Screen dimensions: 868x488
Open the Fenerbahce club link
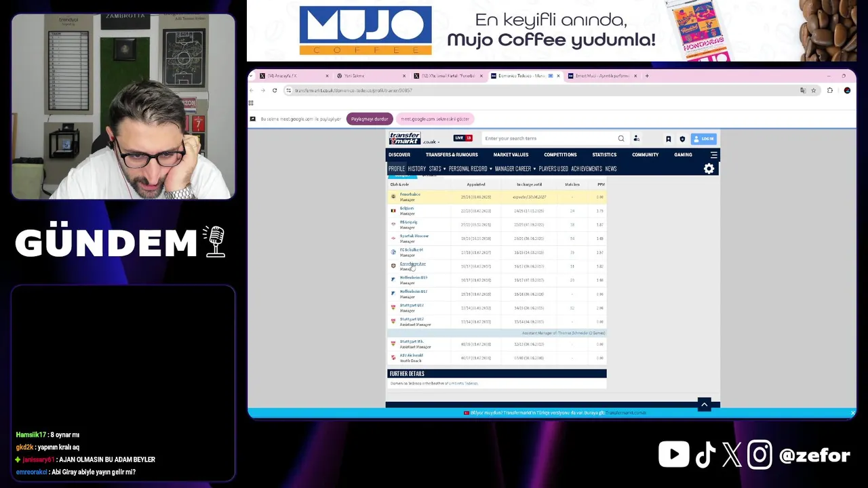(410, 195)
